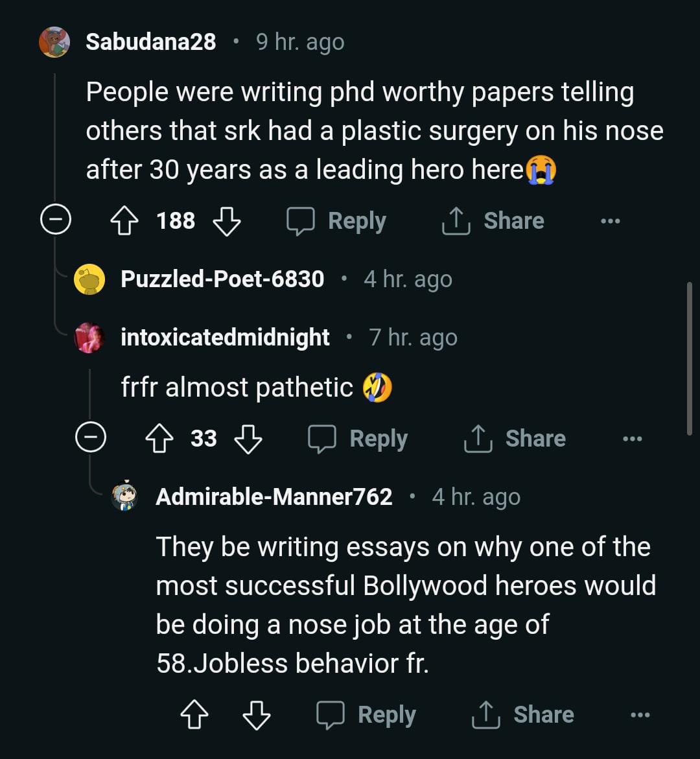Expand Puzzled-Poet-6830's collapsed comment

tap(222, 279)
